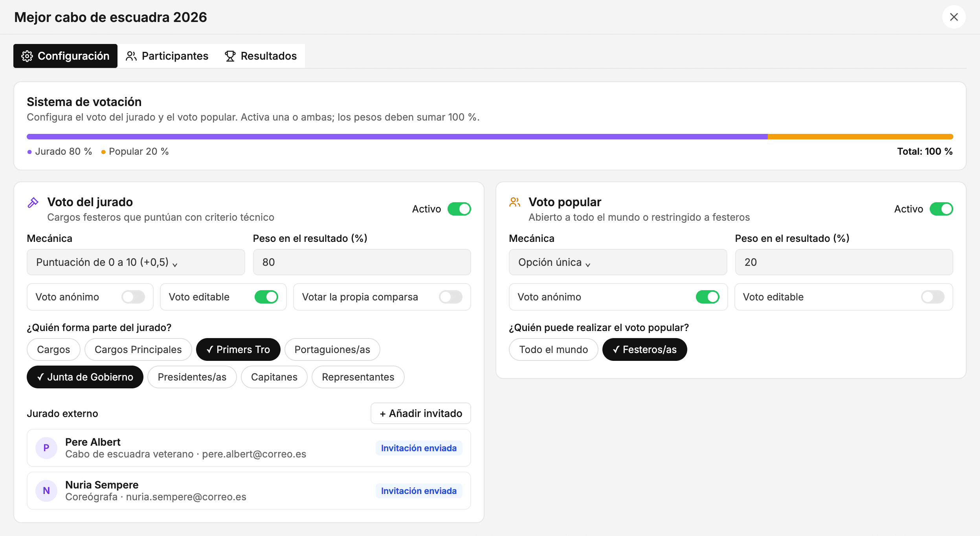Click Pere Albert's avatar with letter P
The height and width of the screenshot is (536, 980).
tap(46, 448)
